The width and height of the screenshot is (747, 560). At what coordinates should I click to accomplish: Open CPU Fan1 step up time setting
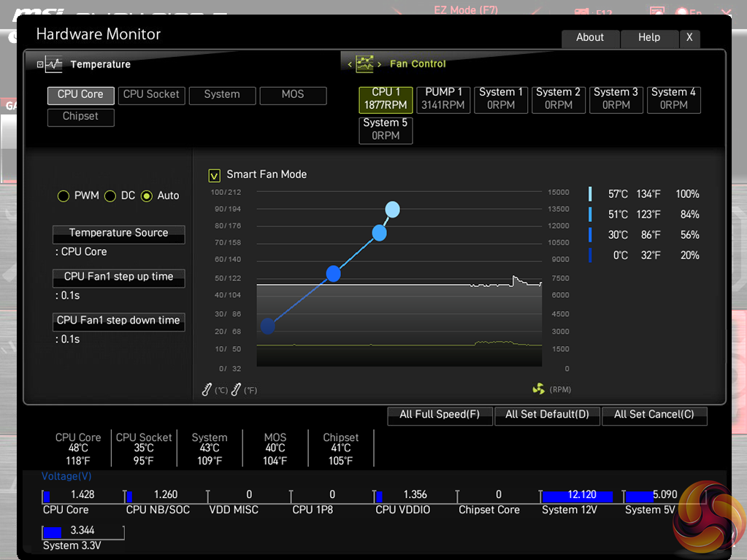(x=118, y=277)
